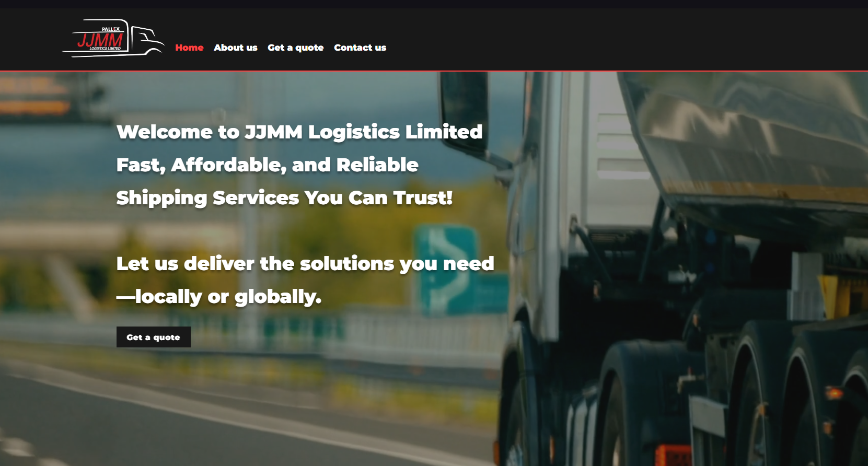Click the Welcome to JJMM Logistics Limited heading
The height and width of the screenshot is (466, 868).
click(299, 132)
